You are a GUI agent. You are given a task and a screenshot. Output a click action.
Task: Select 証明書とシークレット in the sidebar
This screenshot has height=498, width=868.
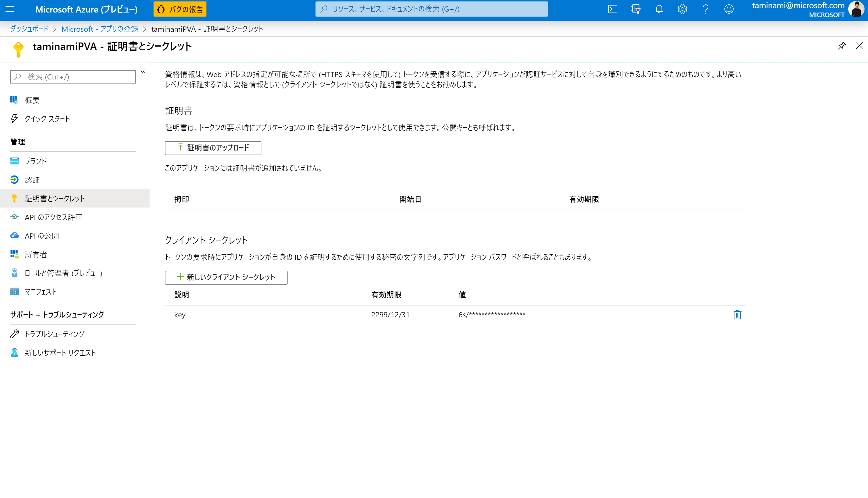click(75, 199)
